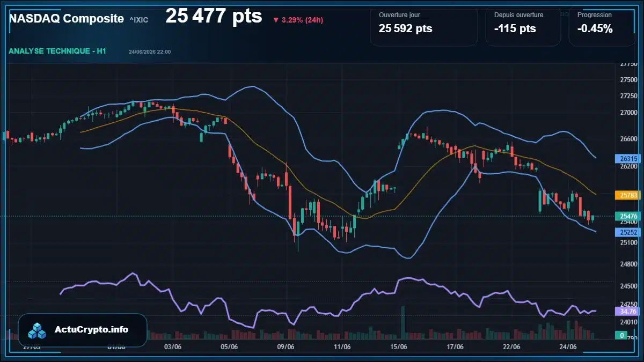Click the 15/06 date axis label
Viewport: 644px width, 362px height.
click(398, 347)
